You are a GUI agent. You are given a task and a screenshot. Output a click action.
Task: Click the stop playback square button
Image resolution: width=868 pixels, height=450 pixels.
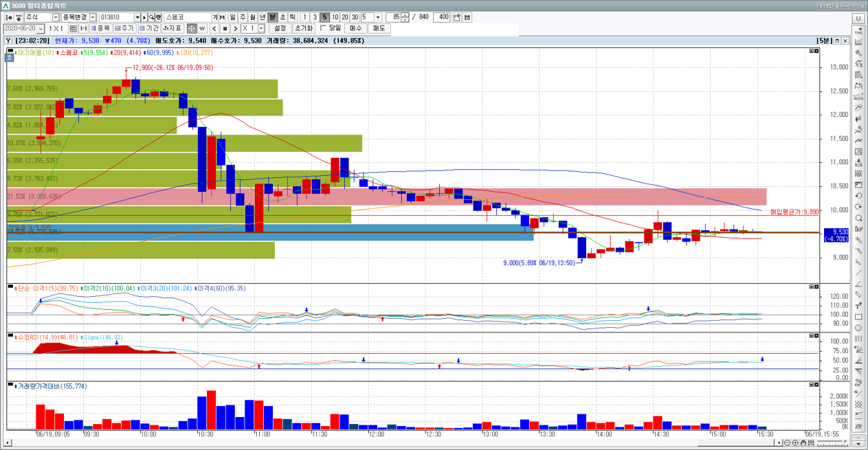(x=225, y=28)
